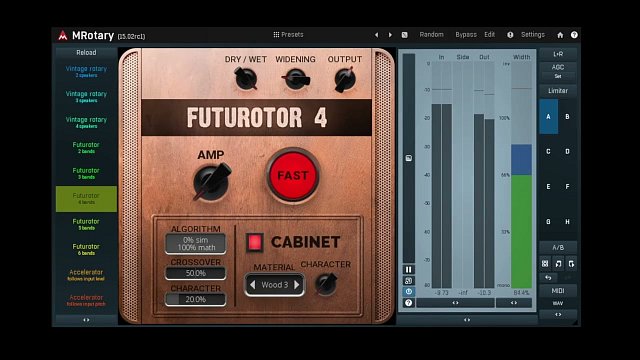This screenshot has width=640, height=360.
Task: Toggle the red CABINET switch
Action: (x=255, y=242)
